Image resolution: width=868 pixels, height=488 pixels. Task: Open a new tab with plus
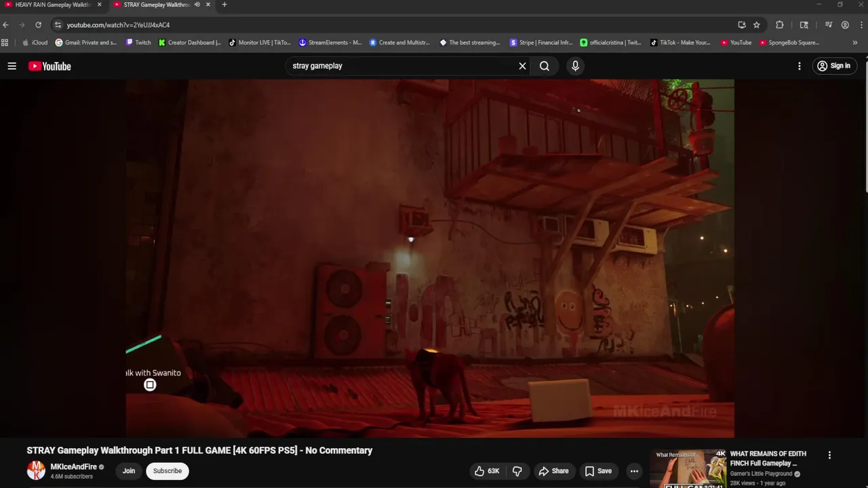(x=224, y=5)
